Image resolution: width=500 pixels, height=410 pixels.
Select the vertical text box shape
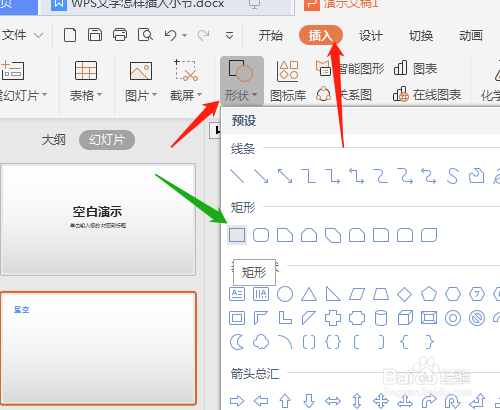(x=261, y=294)
